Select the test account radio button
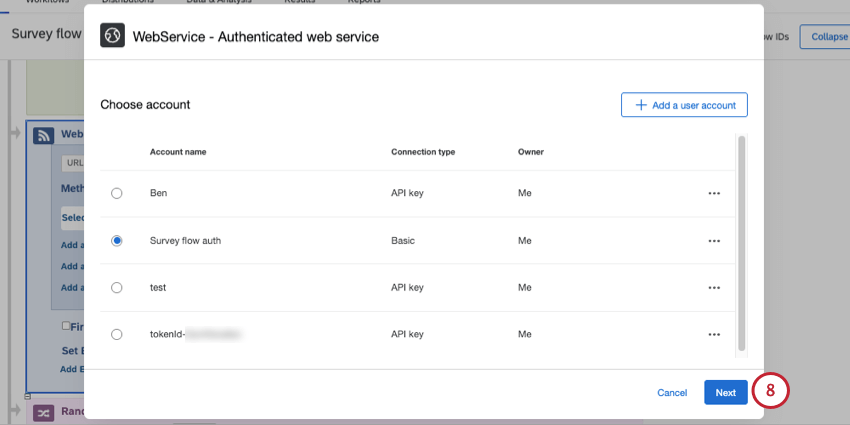 (x=117, y=288)
